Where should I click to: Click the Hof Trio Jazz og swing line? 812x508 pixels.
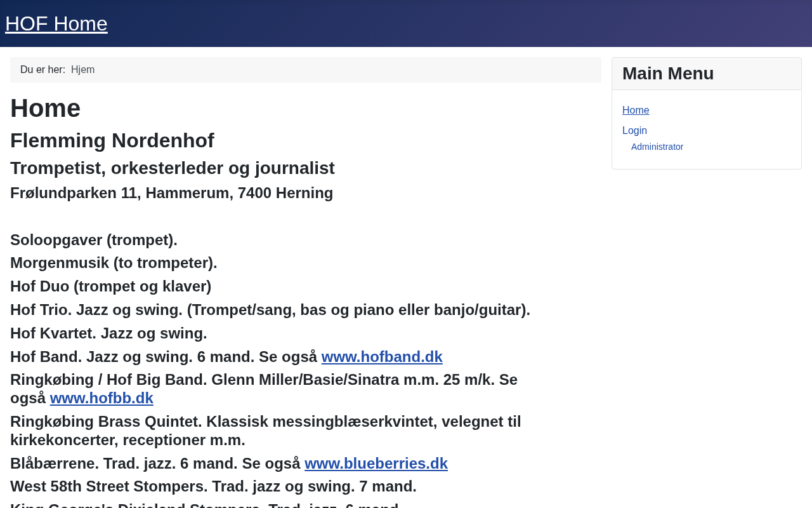(270, 310)
